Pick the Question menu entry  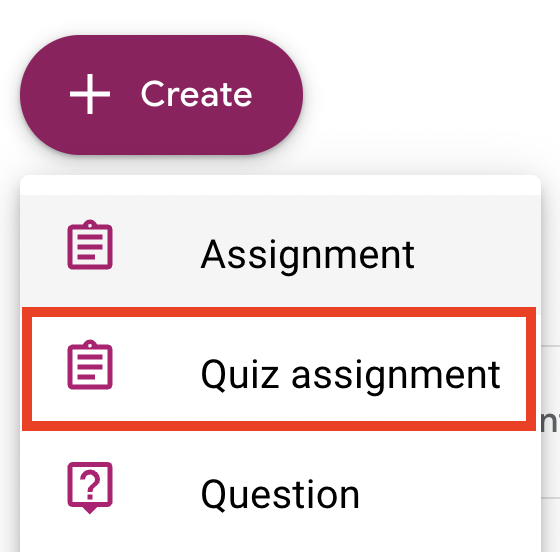(280, 491)
